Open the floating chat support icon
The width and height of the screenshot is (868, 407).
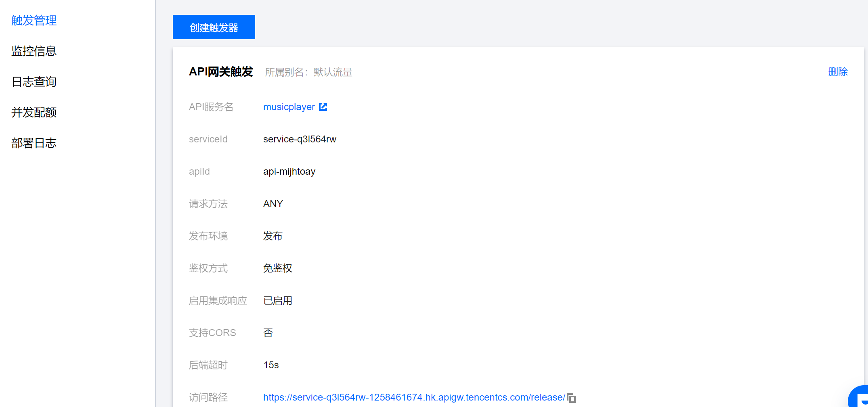pos(859,397)
